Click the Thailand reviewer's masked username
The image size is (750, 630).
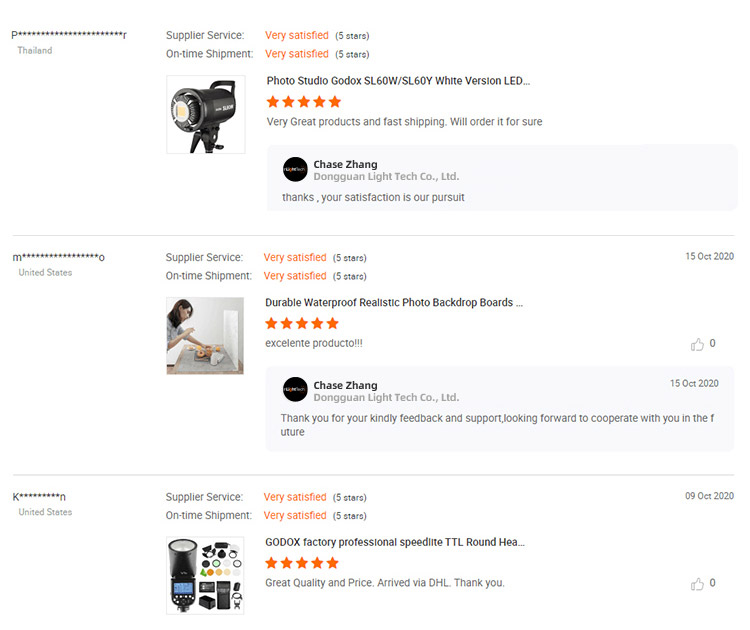(x=69, y=35)
